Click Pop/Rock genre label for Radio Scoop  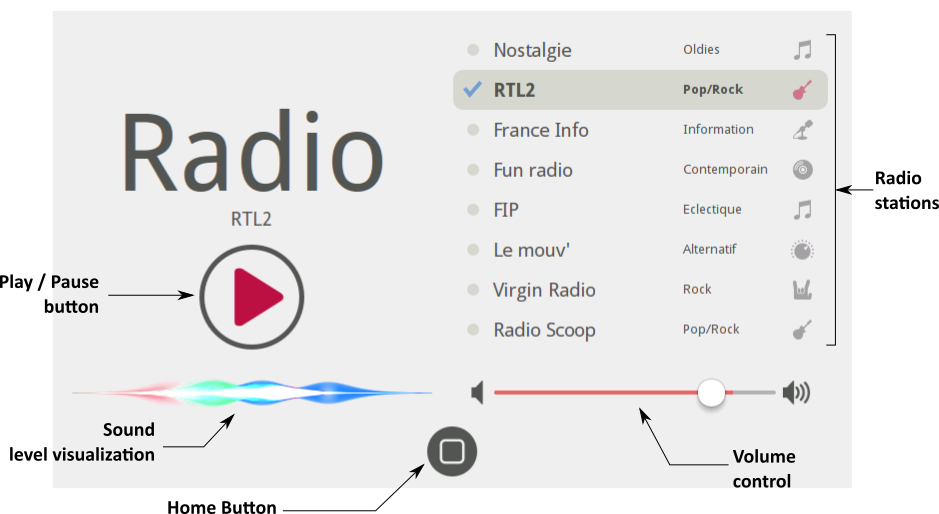click(711, 329)
